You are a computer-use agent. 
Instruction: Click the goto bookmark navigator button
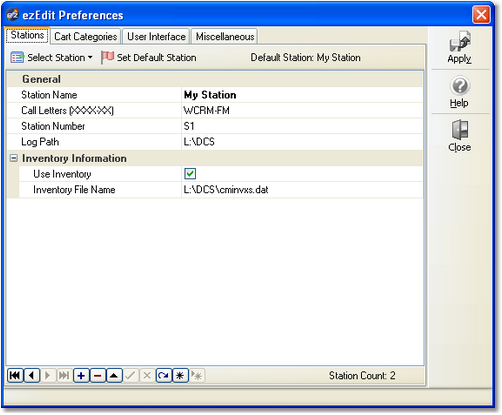click(x=197, y=376)
